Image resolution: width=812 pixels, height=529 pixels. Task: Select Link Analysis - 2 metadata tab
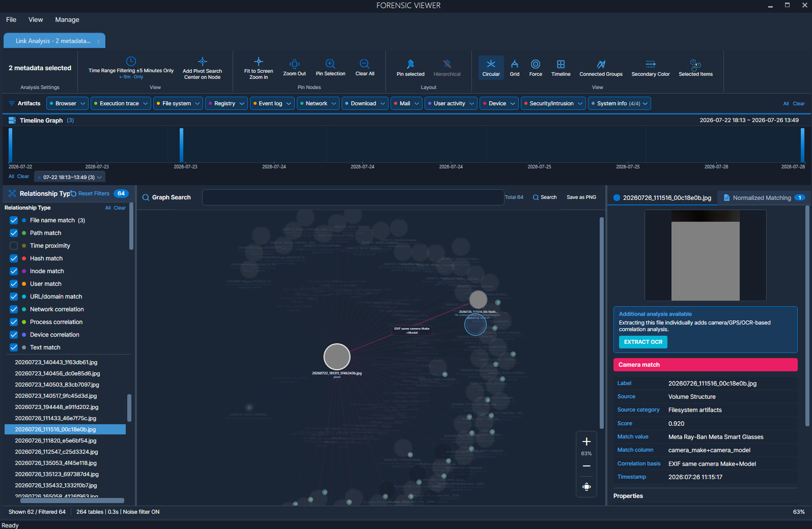(54, 41)
